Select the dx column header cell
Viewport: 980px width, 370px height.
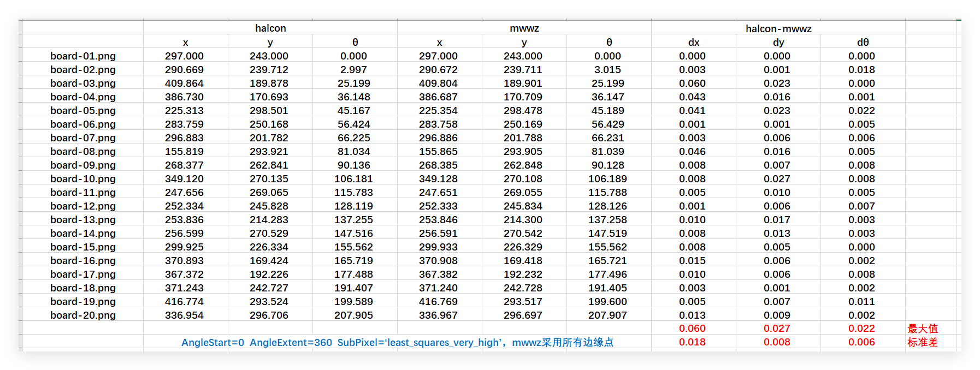[x=694, y=42]
